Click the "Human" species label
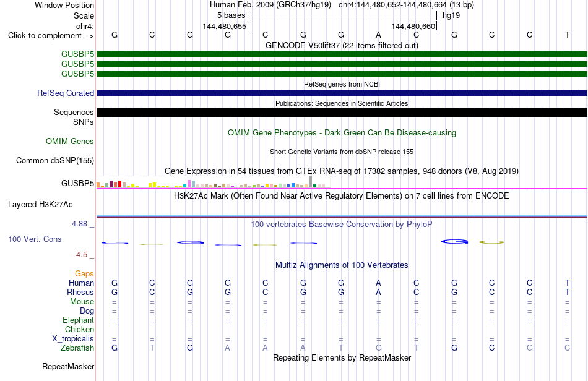Viewport: 588px width, 381px height. 81,283
